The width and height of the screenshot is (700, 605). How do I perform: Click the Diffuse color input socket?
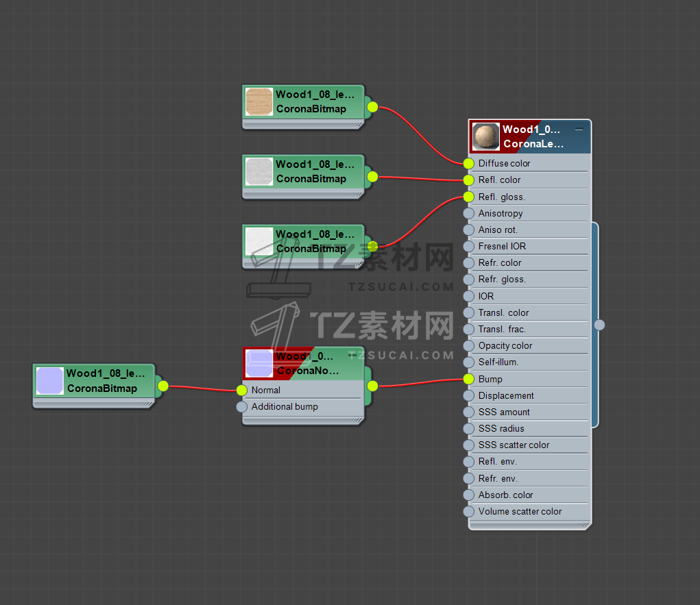click(468, 163)
